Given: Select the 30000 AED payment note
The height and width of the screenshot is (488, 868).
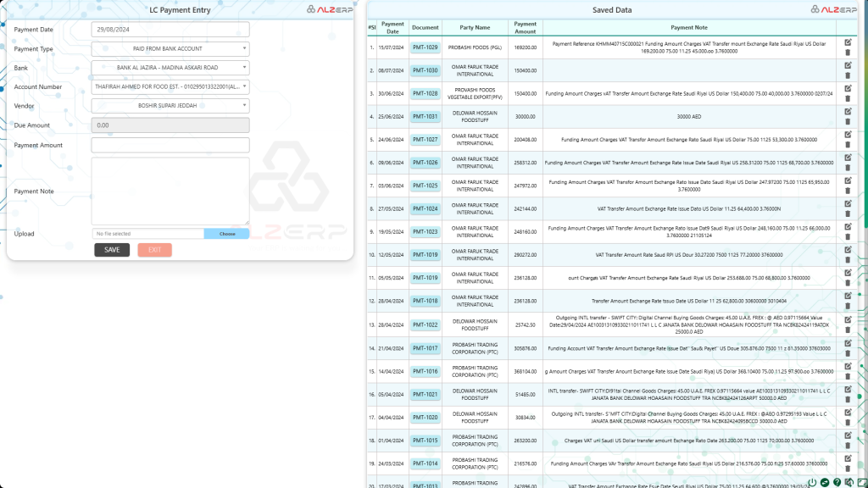Looking at the screenshot, I should pos(688,117).
